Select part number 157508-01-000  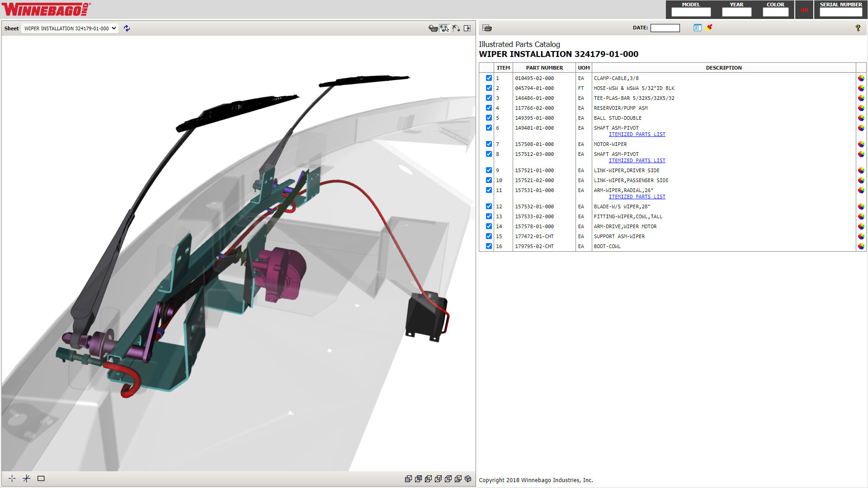534,144
